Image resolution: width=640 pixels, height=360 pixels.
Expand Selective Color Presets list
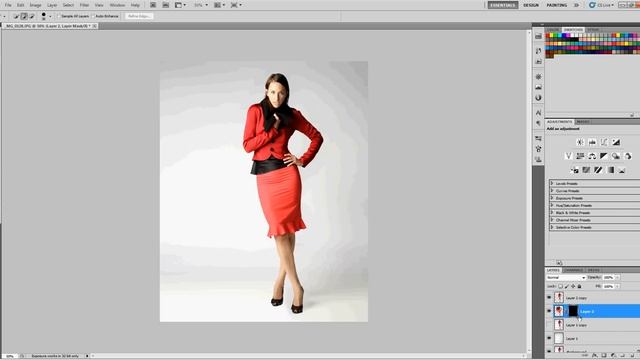(x=552, y=227)
